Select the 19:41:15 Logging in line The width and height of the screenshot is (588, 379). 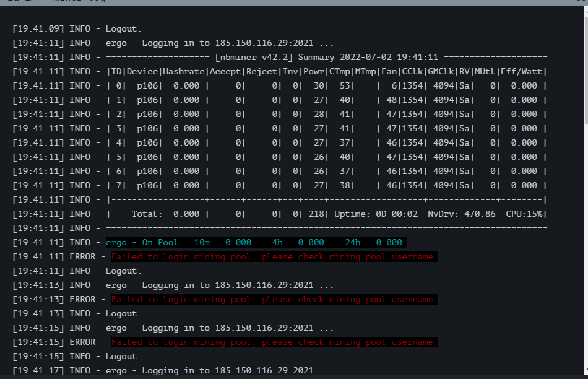point(173,328)
